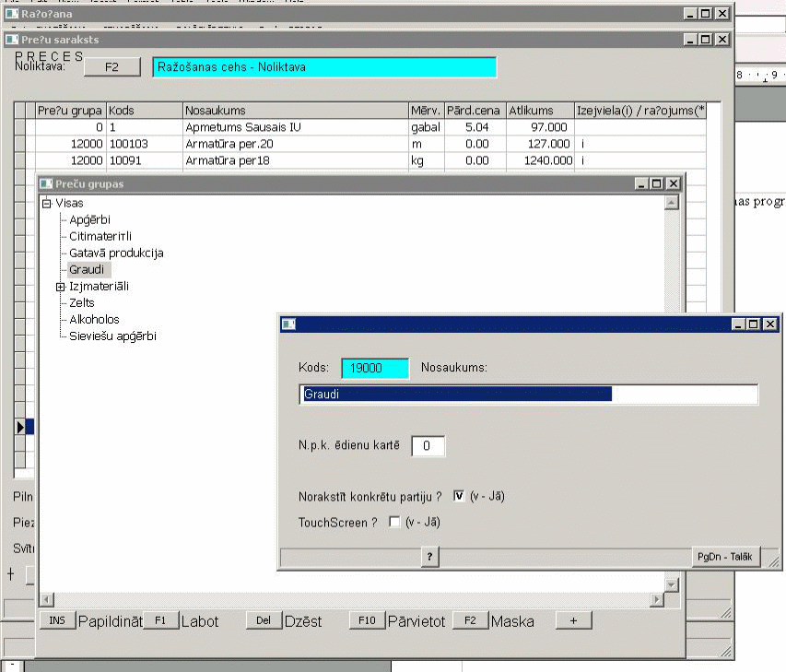Click the current-row arrow marker in the grid
The width and height of the screenshot is (786, 672).
[20, 427]
